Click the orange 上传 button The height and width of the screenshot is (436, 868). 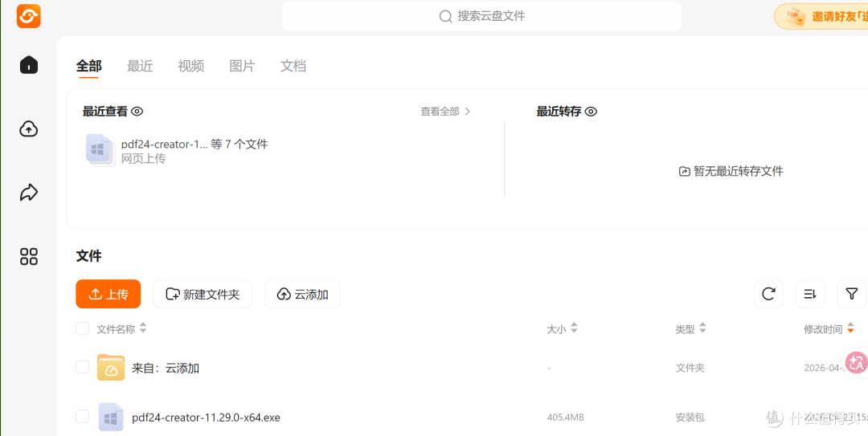click(108, 294)
